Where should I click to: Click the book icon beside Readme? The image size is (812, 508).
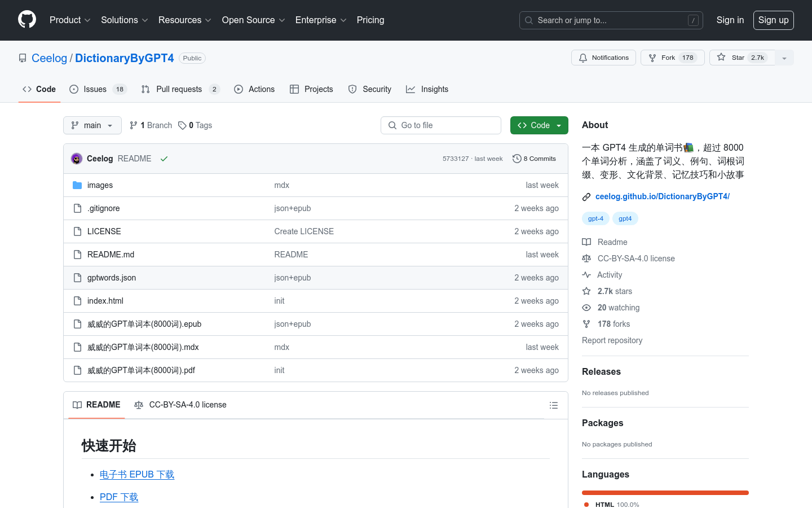[x=586, y=242]
